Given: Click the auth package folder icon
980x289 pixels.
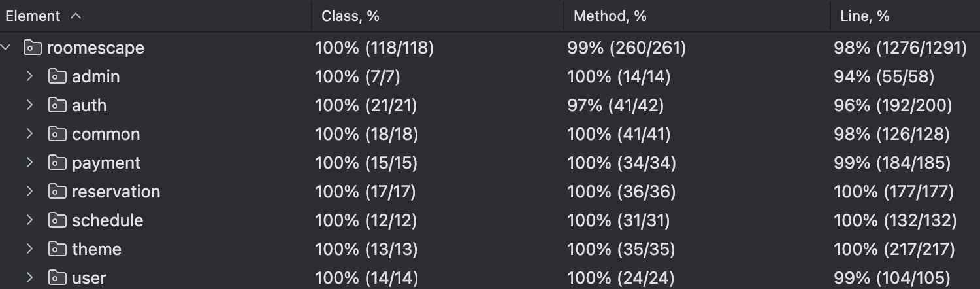Looking at the screenshot, I should (57, 105).
